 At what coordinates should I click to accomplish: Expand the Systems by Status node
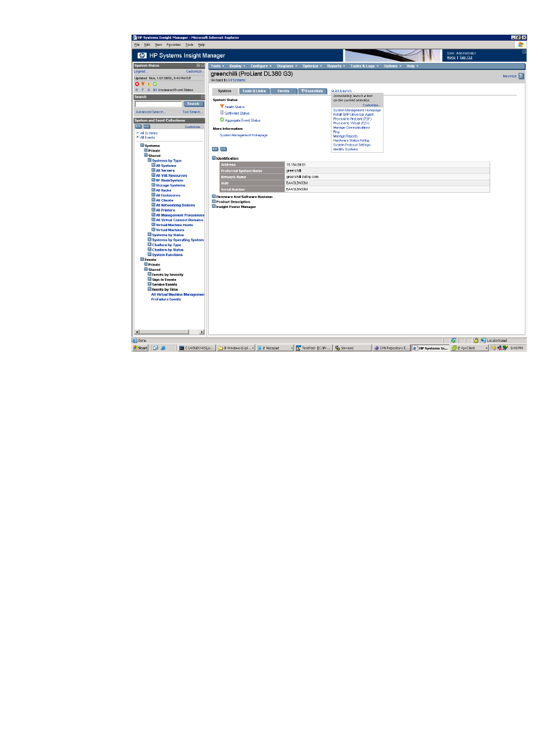click(x=150, y=235)
